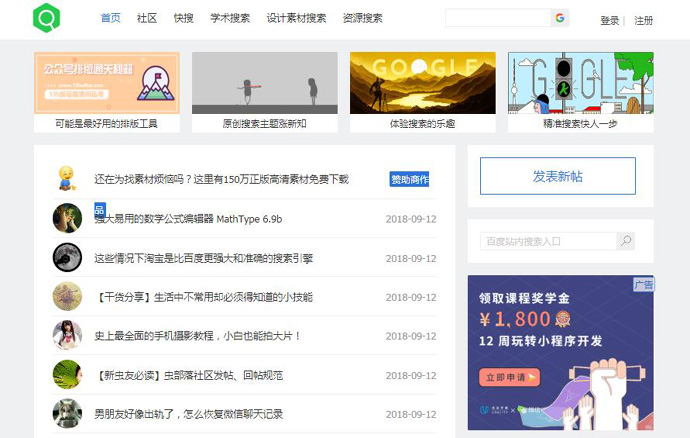Click avatar beside WeChat chat recovery post
This screenshot has height=438, width=690.
tap(67, 414)
